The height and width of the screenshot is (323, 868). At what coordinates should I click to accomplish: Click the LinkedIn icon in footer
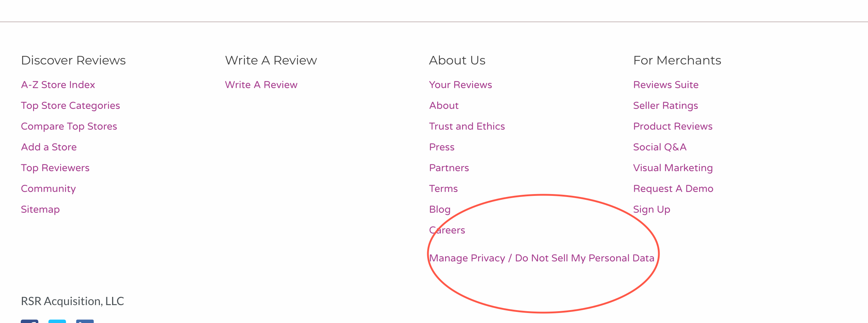point(85,321)
